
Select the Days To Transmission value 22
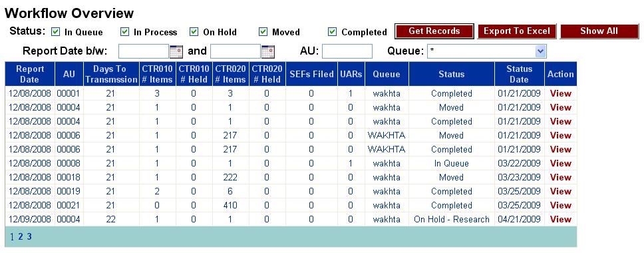(x=111, y=219)
